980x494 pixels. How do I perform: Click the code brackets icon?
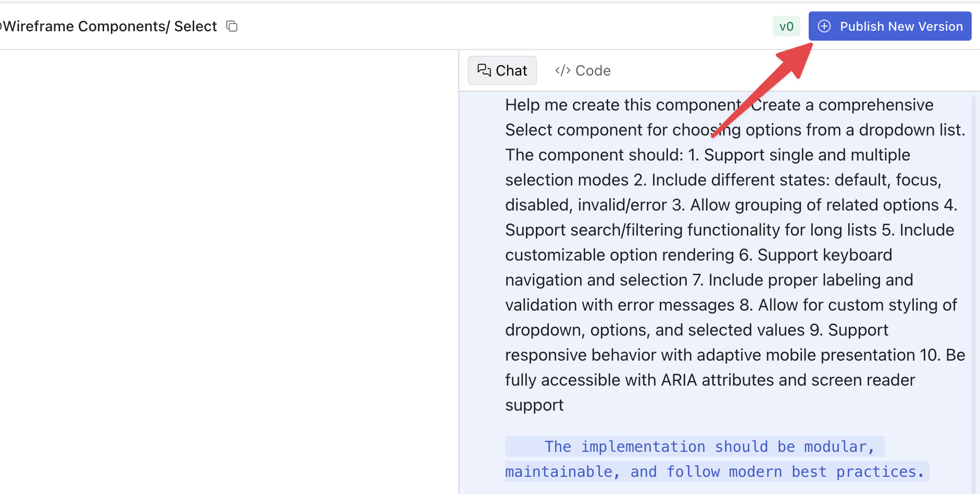(x=563, y=70)
